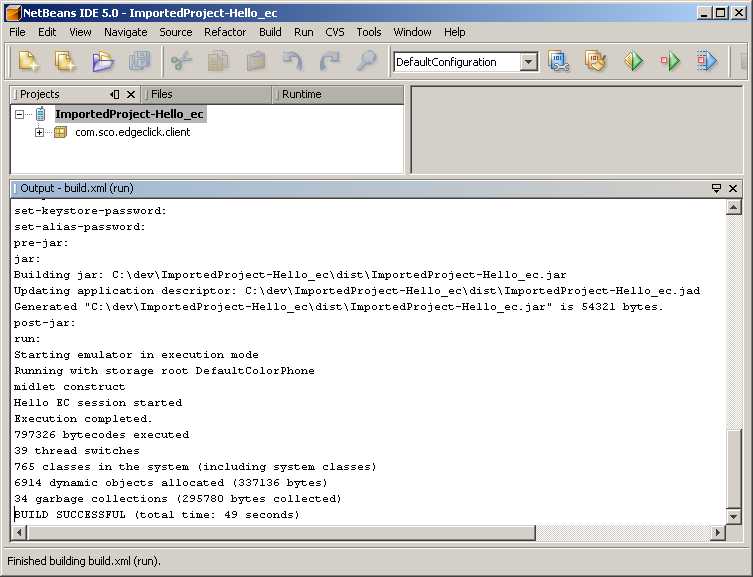The width and height of the screenshot is (753, 577).
Task: Click the Open Project folder icon
Action: pos(102,61)
